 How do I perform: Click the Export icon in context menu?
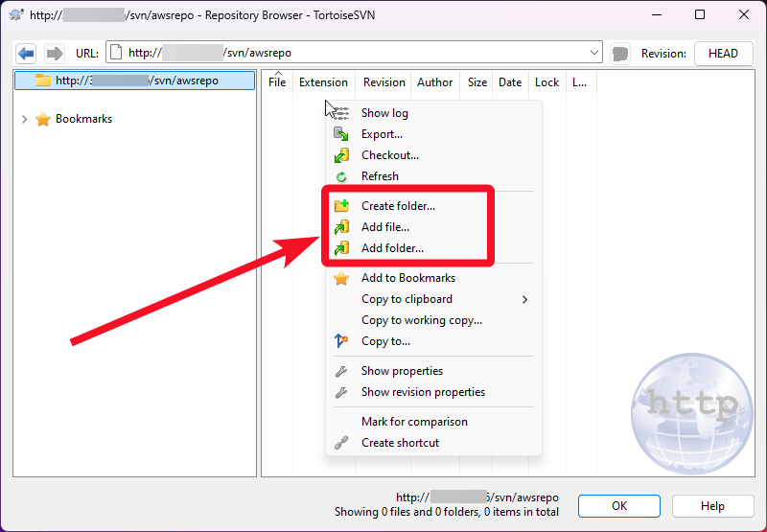point(340,134)
